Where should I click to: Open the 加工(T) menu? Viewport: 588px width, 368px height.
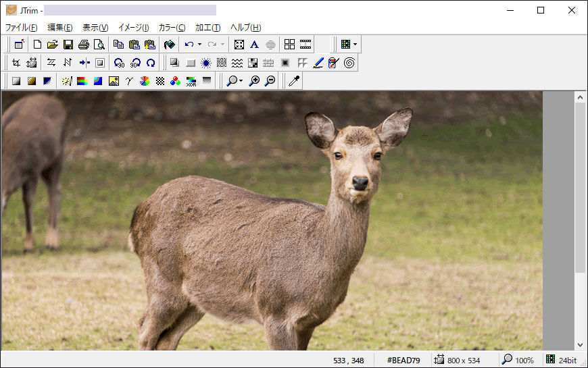(x=207, y=28)
